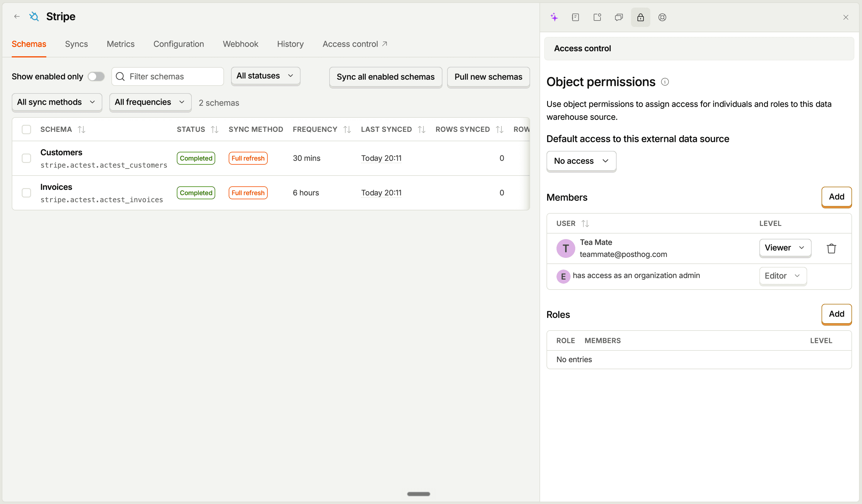Click the 6 hours frequency value
Viewport: 862px width, 504px height.
click(x=306, y=193)
